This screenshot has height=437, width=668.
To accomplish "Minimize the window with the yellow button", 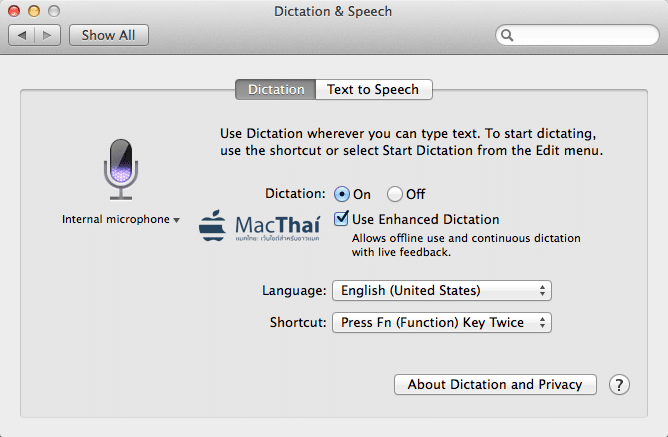I will coord(34,11).
